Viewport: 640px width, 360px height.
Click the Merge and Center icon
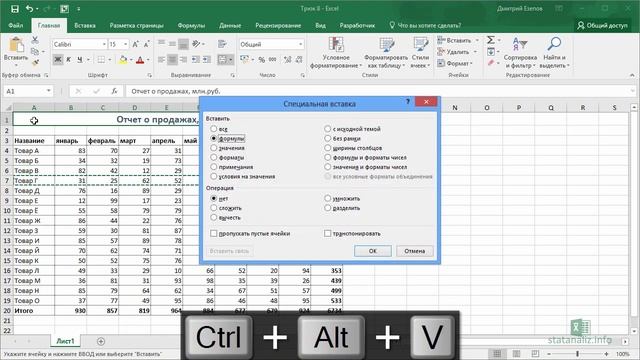(222, 60)
